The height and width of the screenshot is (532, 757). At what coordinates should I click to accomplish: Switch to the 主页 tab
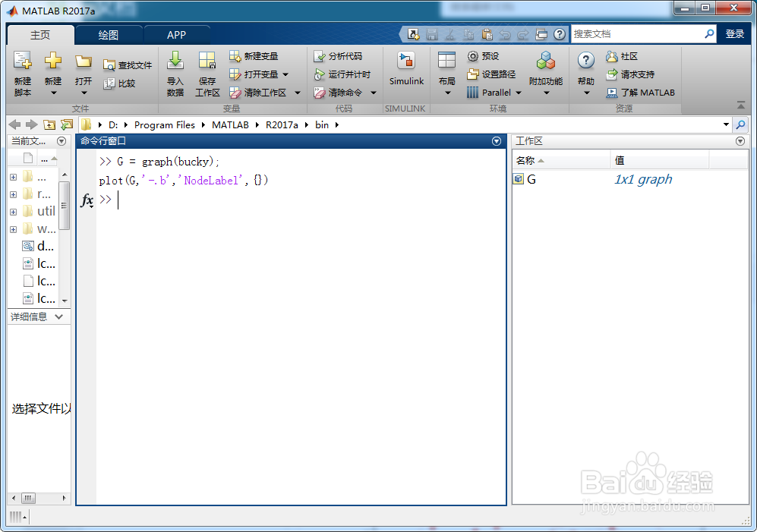40,35
